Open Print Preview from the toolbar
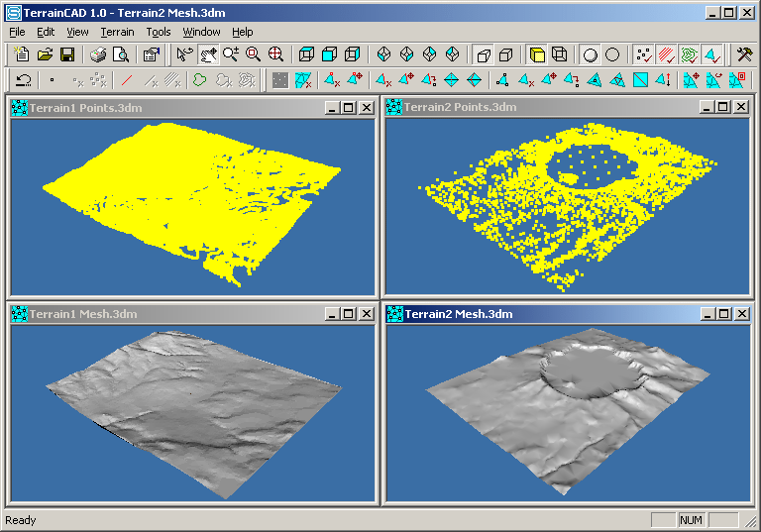Viewport: 761px width, 532px height. click(x=120, y=54)
